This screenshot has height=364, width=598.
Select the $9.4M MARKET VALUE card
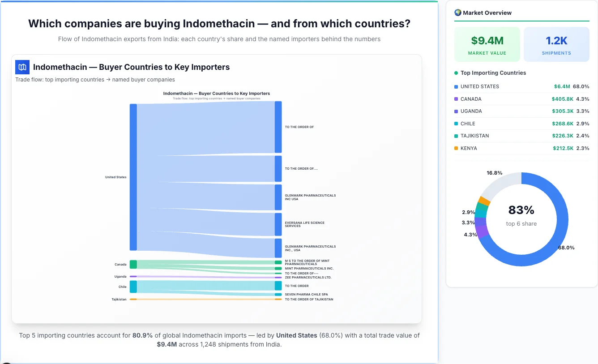(487, 44)
